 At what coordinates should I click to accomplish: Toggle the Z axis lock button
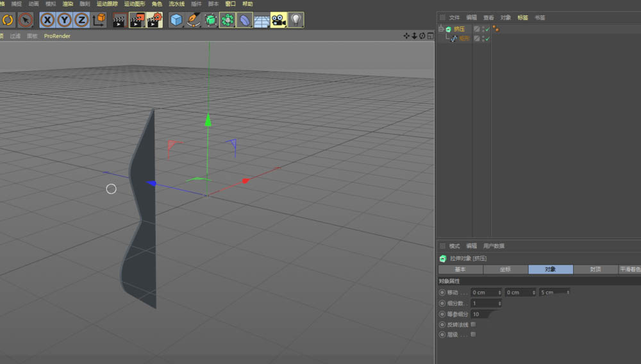click(x=81, y=20)
